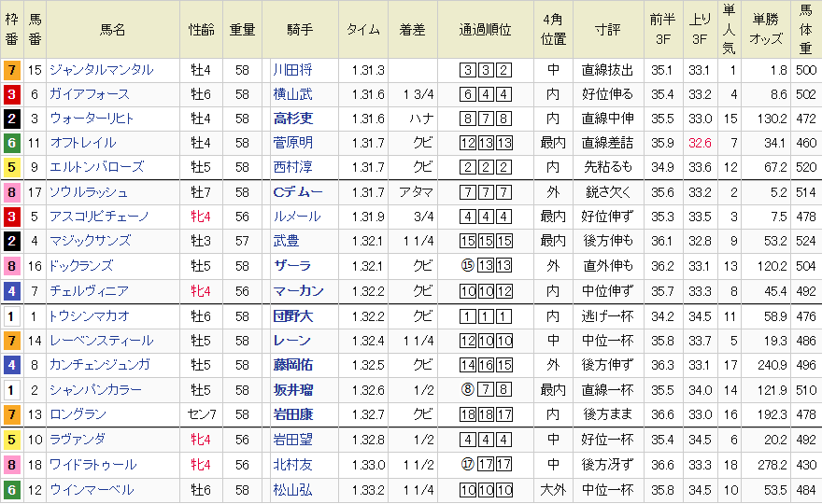Screen dimensions: 822x504
Task: Open the ガイアフォース horse page
Action: click(90, 94)
